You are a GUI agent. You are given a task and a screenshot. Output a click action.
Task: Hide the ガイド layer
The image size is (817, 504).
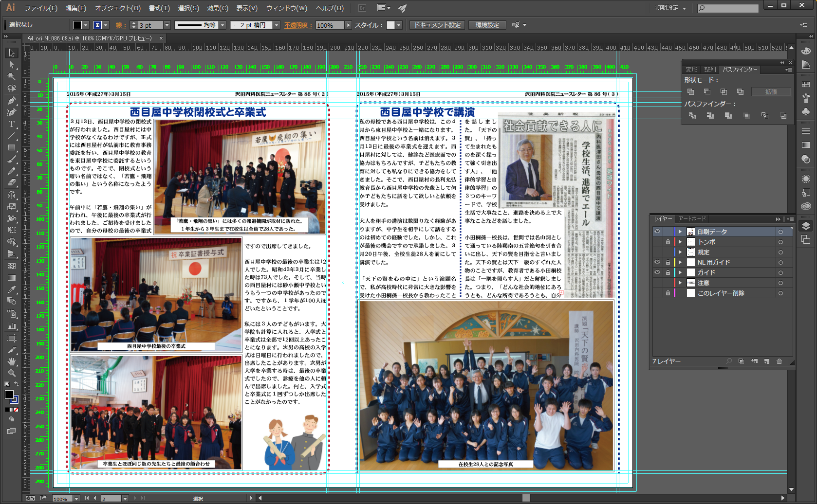pyautogui.click(x=657, y=272)
